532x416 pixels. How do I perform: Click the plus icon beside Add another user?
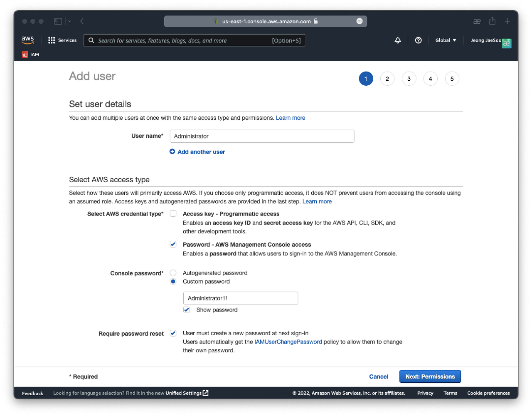[x=172, y=151]
